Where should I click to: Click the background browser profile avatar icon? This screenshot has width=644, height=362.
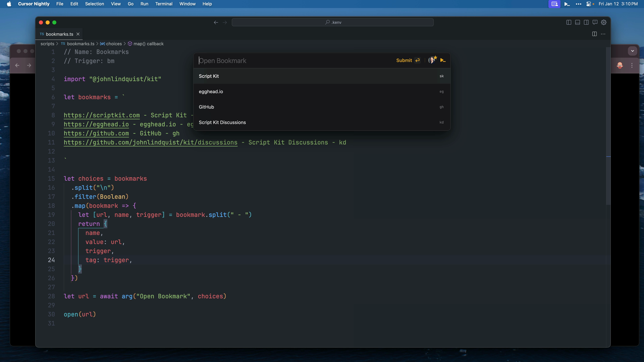620,66
